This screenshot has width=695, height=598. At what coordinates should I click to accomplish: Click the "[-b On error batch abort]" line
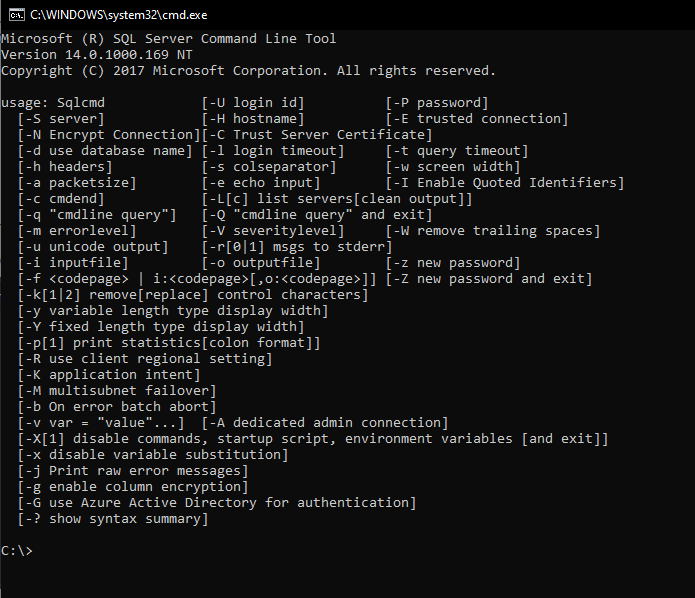pyautogui.click(x=117, y=407)
